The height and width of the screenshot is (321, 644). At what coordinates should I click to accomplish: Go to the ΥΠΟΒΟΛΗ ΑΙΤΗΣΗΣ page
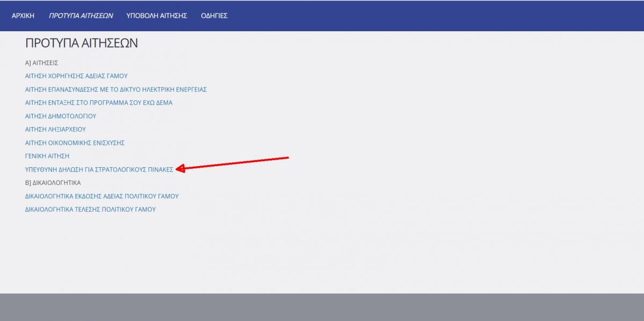click(157, 16)
